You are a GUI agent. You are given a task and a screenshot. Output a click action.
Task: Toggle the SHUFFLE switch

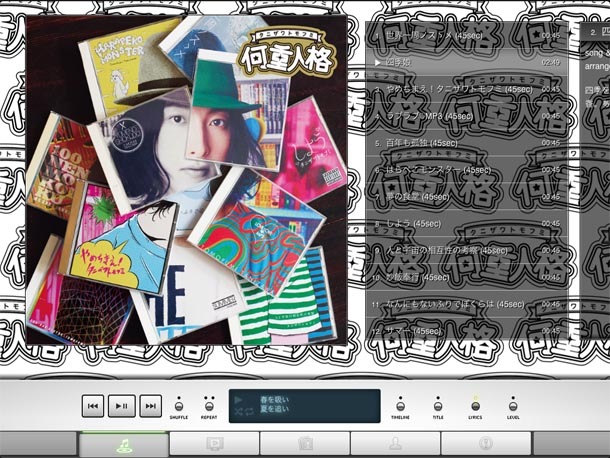179,405
